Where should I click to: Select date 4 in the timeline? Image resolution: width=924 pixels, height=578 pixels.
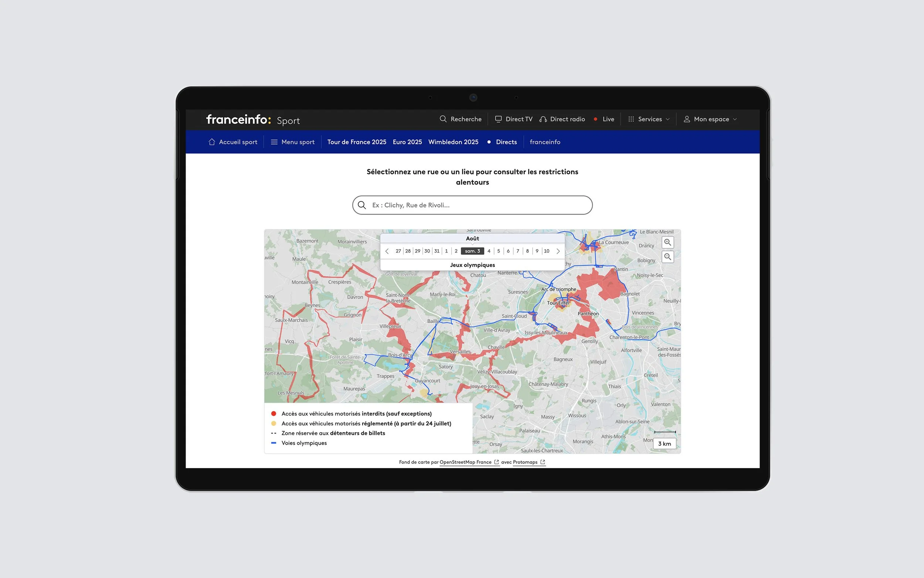489,251
